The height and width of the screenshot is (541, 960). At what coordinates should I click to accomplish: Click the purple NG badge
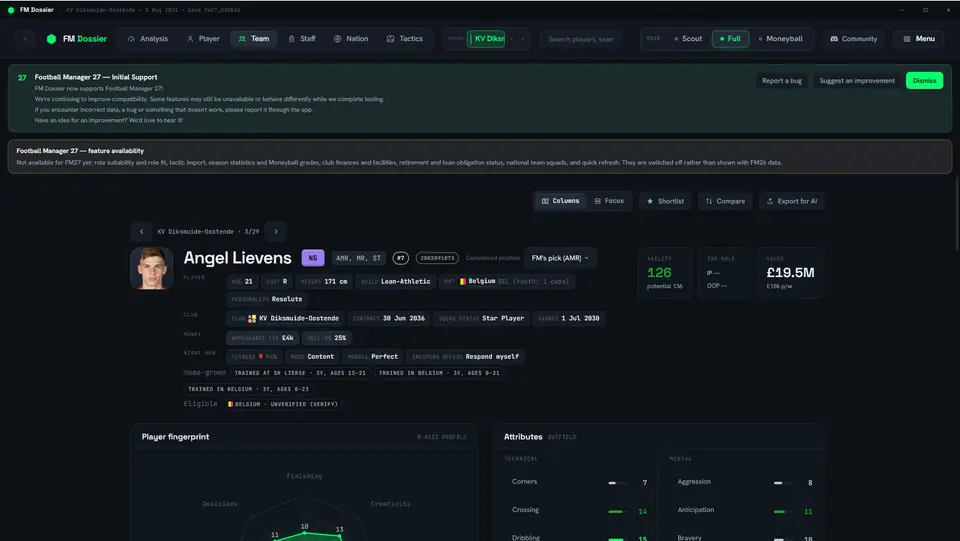[313, 258]
